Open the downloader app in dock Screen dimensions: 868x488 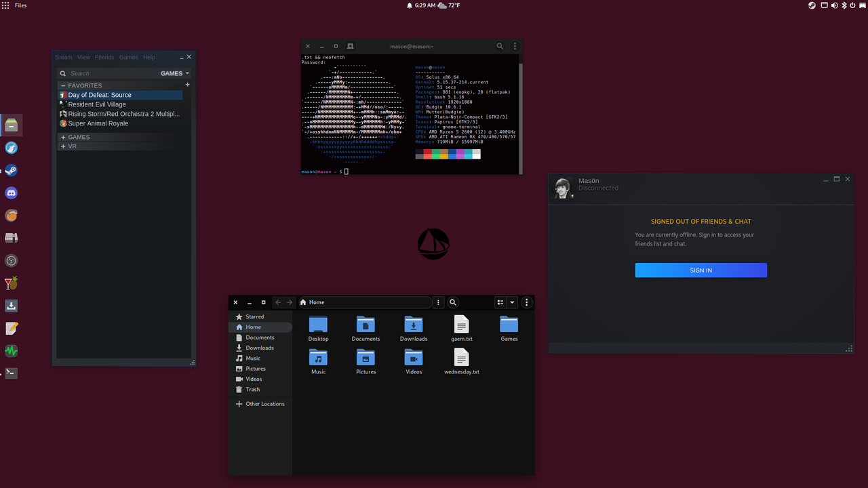11,306
